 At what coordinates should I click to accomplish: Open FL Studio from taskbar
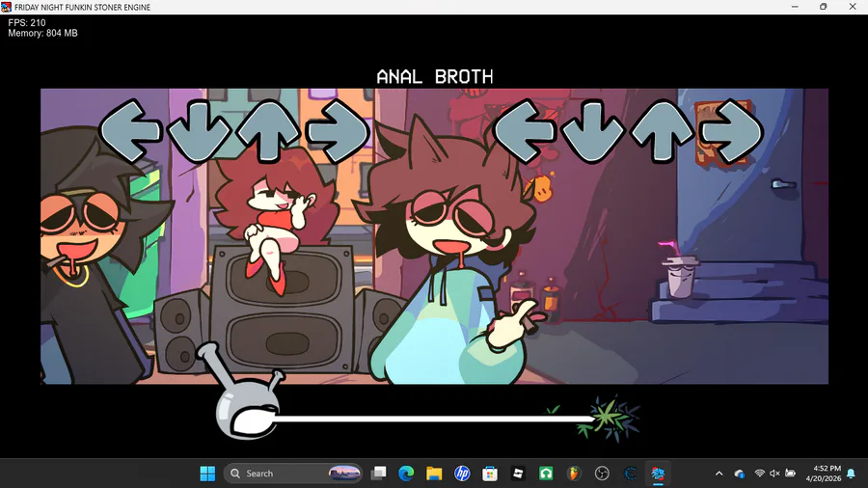coord(574,474)
